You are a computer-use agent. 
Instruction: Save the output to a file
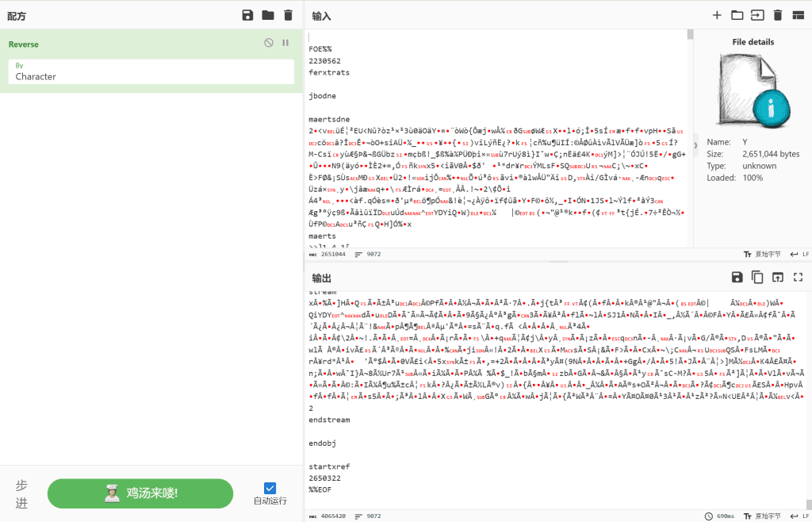tap(737, 277)
